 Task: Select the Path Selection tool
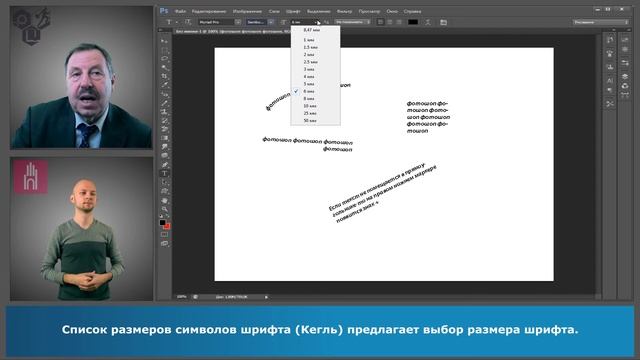point(164,182)
